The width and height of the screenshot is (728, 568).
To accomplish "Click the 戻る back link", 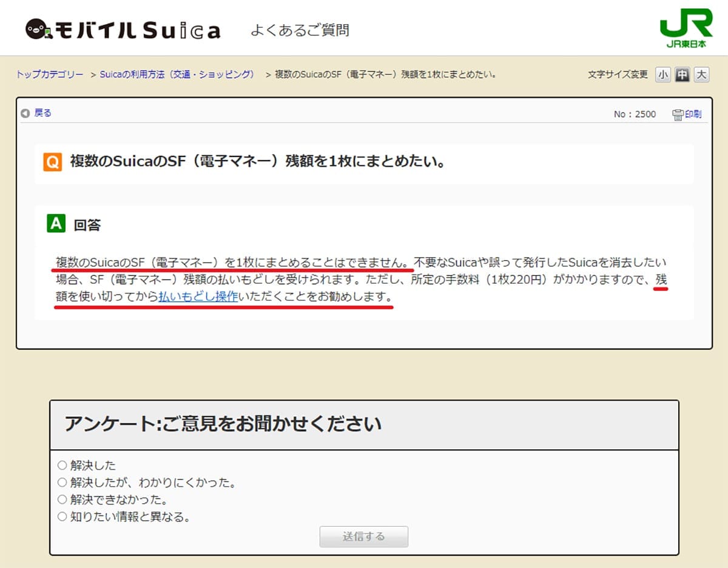I will (42, 113).
